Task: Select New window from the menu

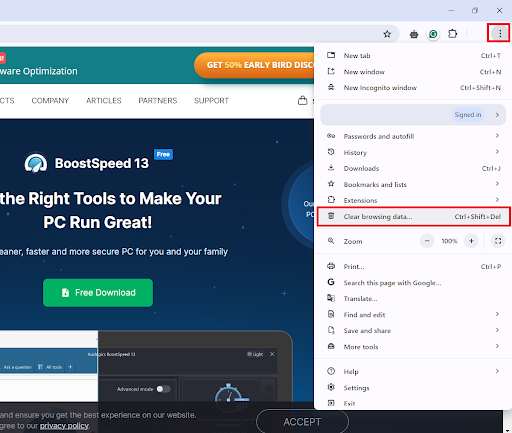Action: tap(413, 72)
